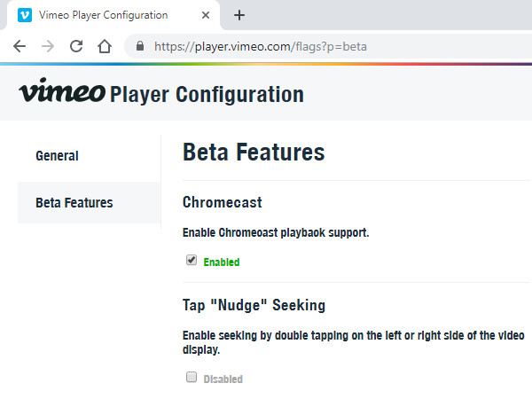The height and width of the screenshot is (399, 532).
Task: Click the Vimeo favicon in the tab
Action: tap(25, 15)
